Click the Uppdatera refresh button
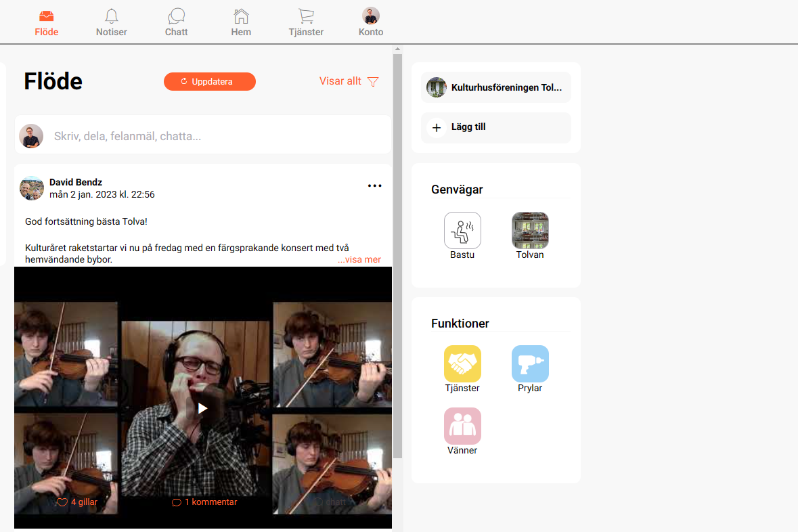This screenshot has width=798, height=532. tap(210, 81)
